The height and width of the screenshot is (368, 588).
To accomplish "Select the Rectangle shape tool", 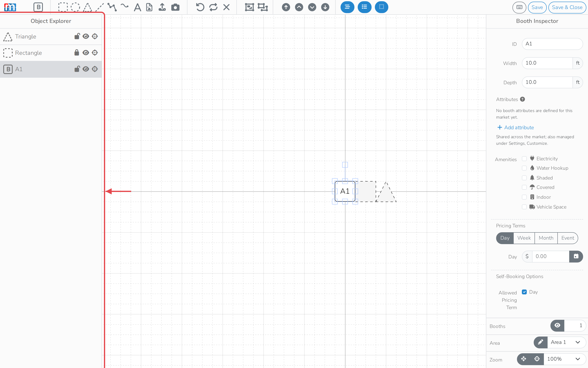I will pos(63,7).
